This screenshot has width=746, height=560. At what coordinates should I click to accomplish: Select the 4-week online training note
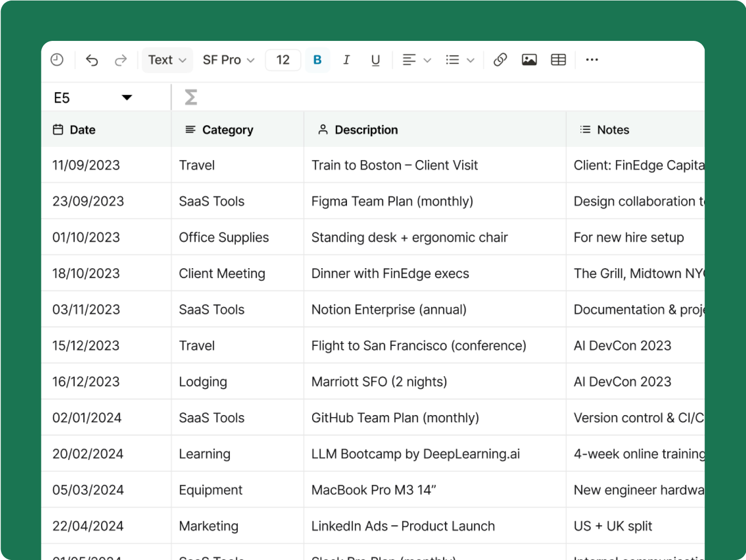(635, 454)
